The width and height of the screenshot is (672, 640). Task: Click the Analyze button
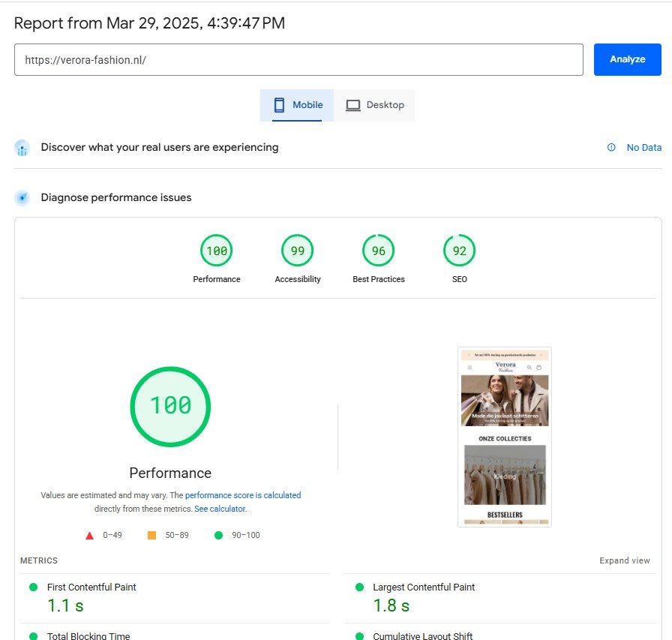627,59
